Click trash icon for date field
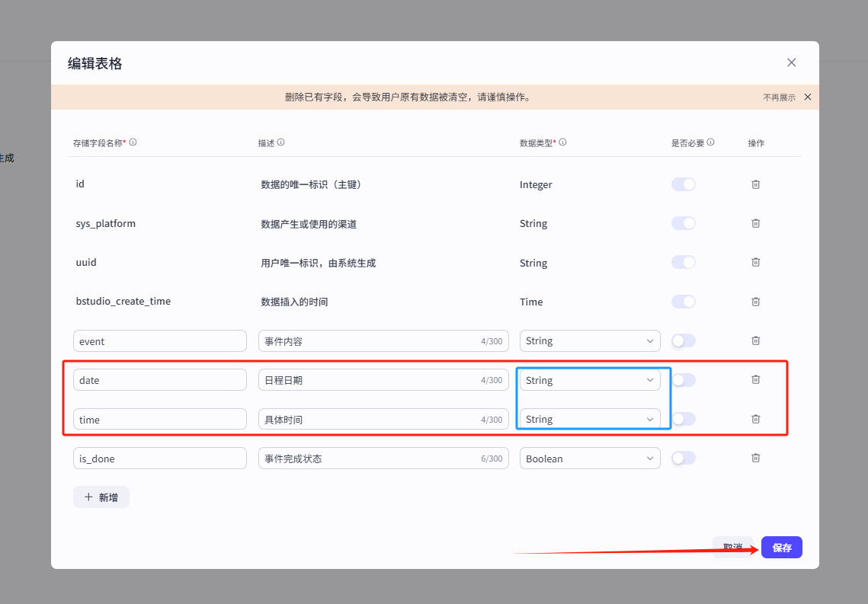The height and width of the screenshot is (604, 868). click(755, 379)
